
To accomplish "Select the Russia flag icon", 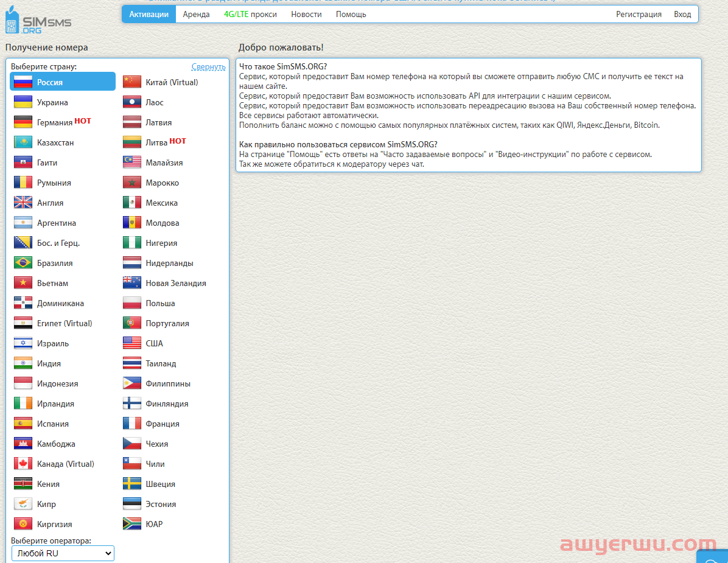I will point(23,82).
